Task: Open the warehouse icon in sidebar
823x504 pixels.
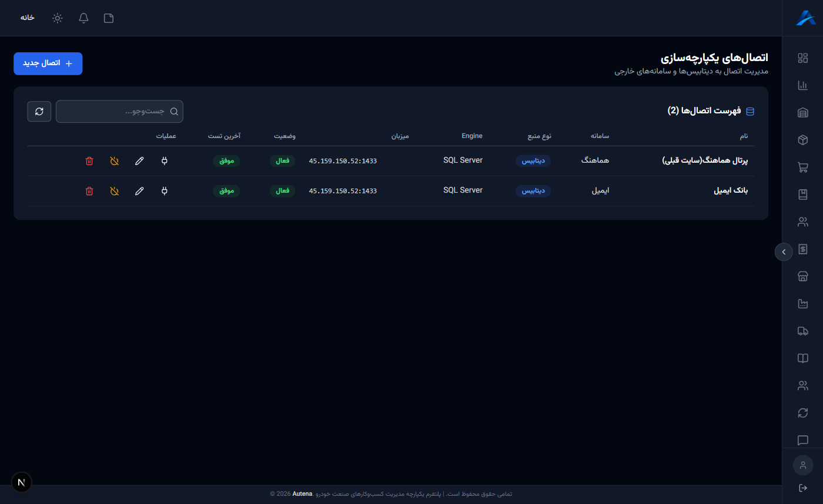Action: (x=802, y=113)
